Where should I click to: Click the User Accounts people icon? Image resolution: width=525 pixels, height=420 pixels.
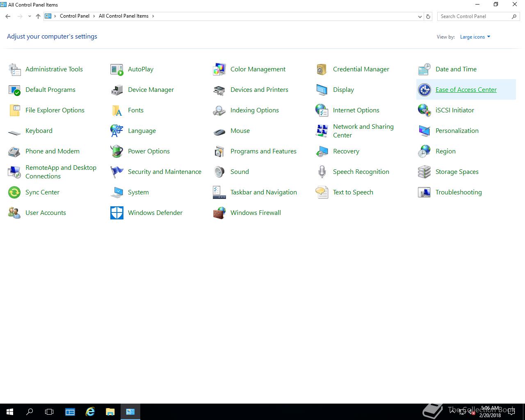point(14,213)
